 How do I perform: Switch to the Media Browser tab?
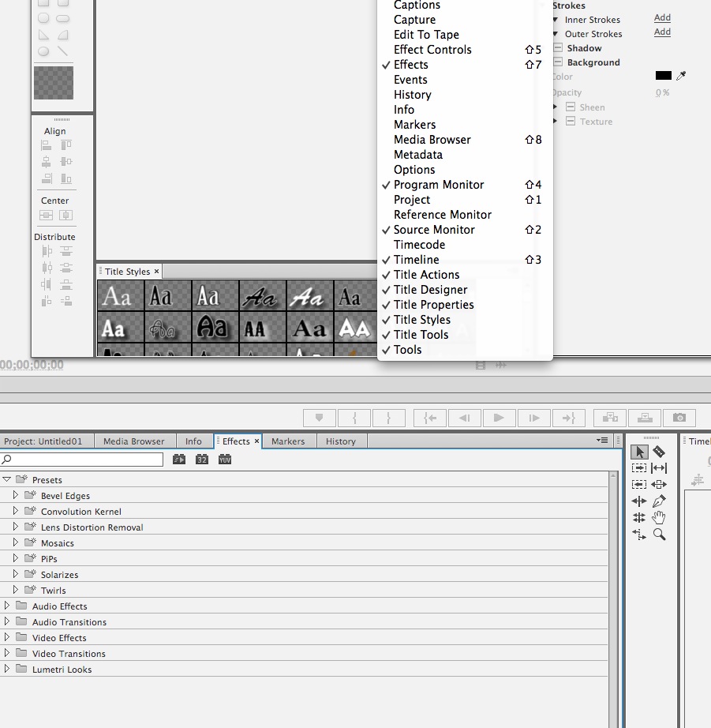point(133,441)
